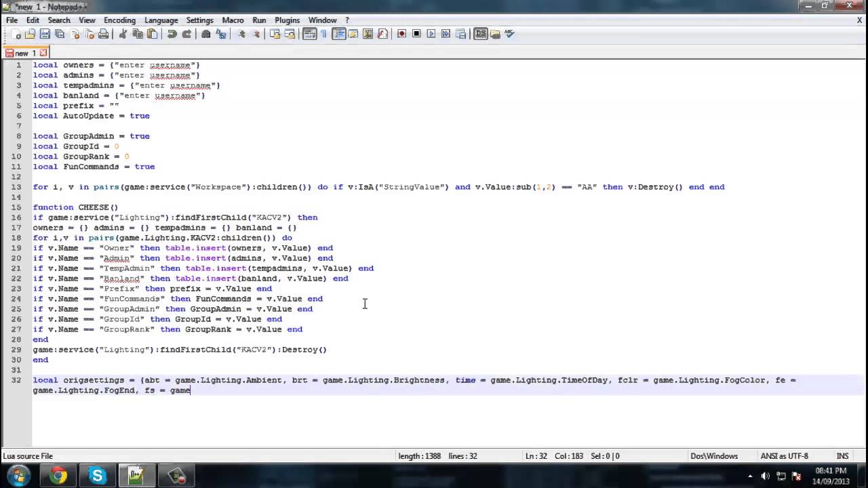Viewport: 868px width, 488px height.
Task: Toggle Show All Characters pilcrow button
Action: pos(323,34)
